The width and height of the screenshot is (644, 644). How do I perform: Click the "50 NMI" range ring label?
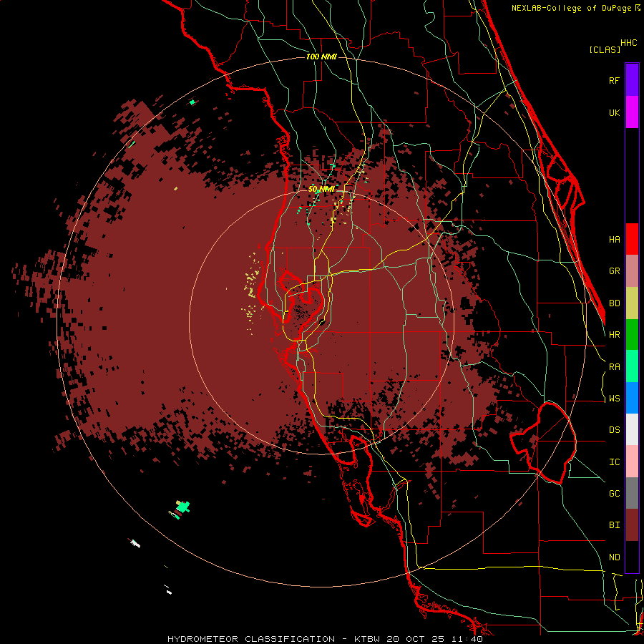click(x=321, y=190)
